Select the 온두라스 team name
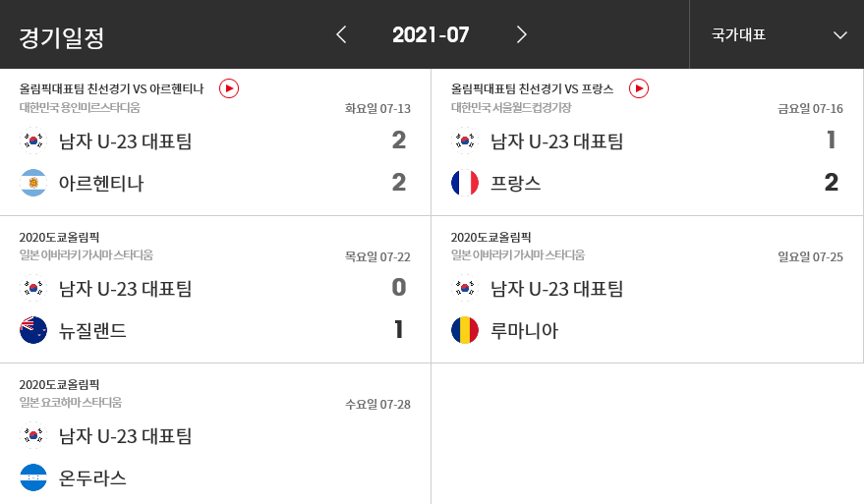 click(x=92, y=478)
